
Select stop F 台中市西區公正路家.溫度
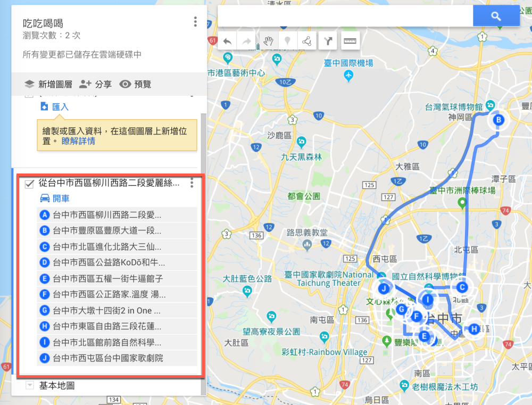[x=117, y=294]
